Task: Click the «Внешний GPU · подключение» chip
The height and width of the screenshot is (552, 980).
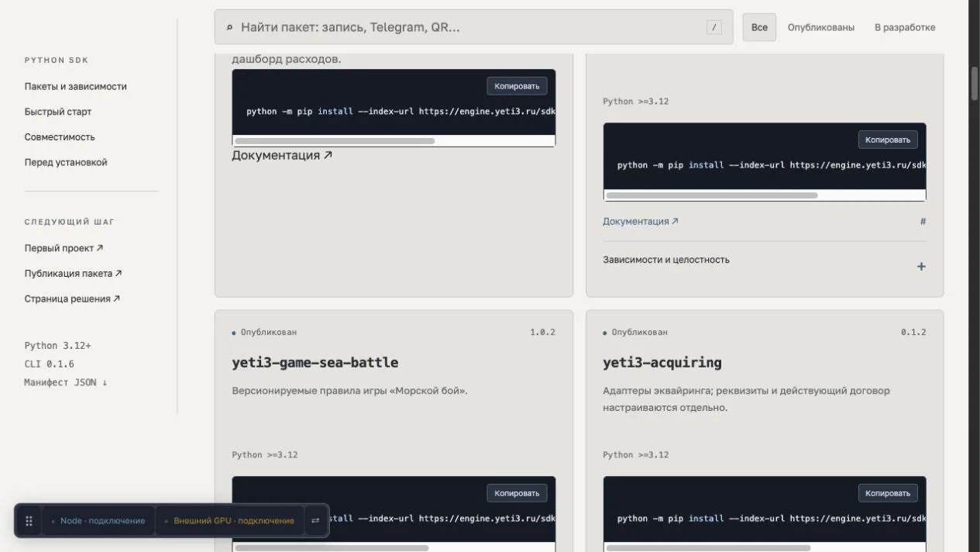Action: coord(230,521)
